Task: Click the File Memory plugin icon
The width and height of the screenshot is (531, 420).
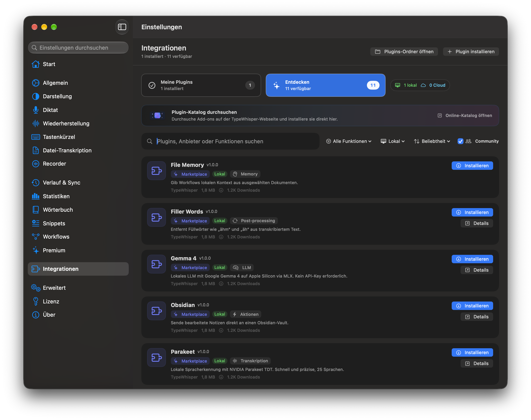Action: click(156, 171)
